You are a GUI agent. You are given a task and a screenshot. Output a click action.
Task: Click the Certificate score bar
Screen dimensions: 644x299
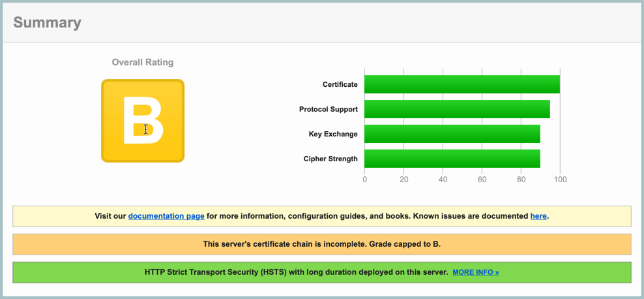click(x=462, y=84)
